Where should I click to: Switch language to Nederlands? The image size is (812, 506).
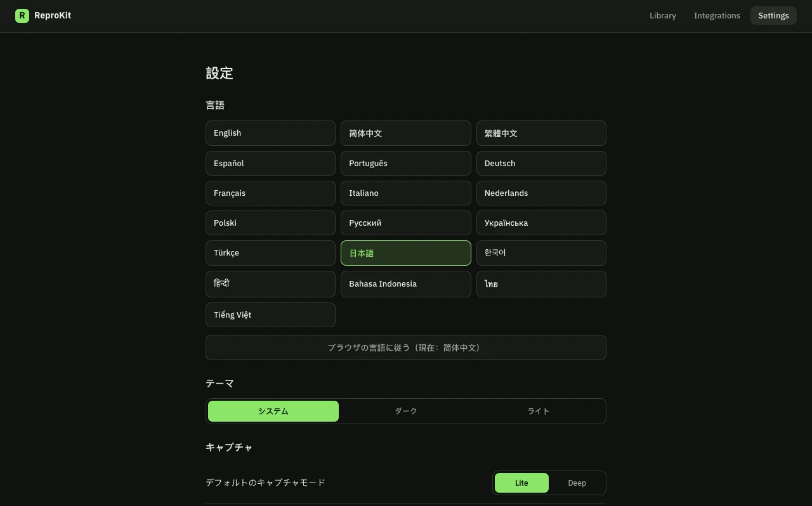(x=541, y=193)
